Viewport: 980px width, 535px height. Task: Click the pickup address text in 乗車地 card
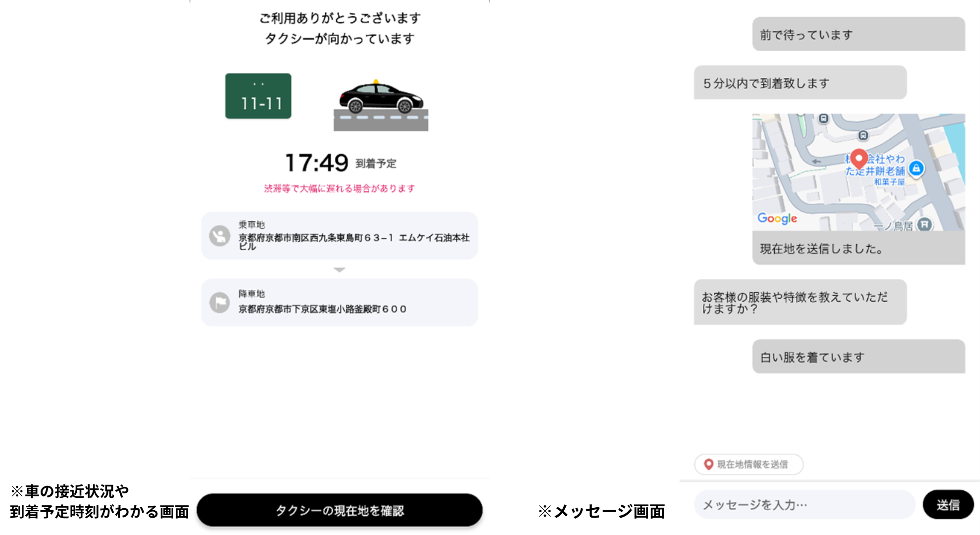(353, 241)
